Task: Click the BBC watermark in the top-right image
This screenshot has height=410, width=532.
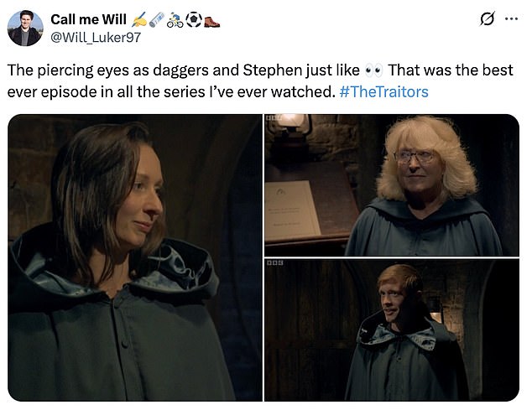Action: click(274, 117)
